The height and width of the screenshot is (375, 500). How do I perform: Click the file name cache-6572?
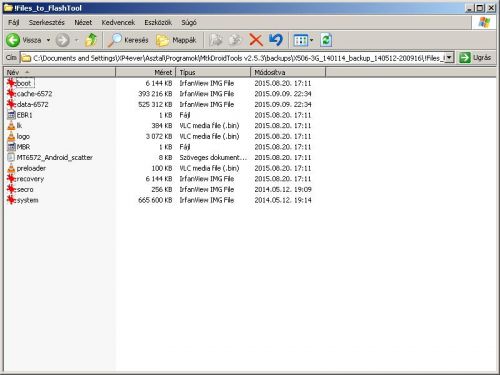34,94
